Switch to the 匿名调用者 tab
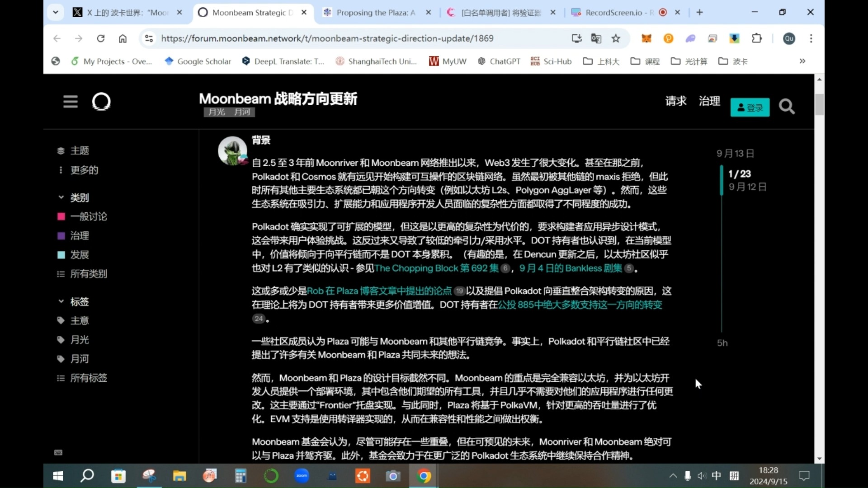868x488 pixels. pyautogui.click(x=500, y=13)
